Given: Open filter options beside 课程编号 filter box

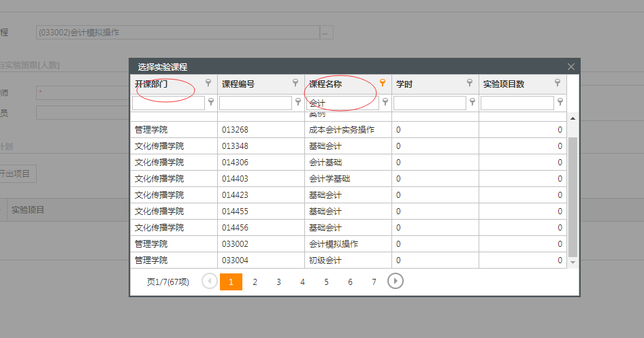Looking at the screenshot, I should click(x=297, y=103).
